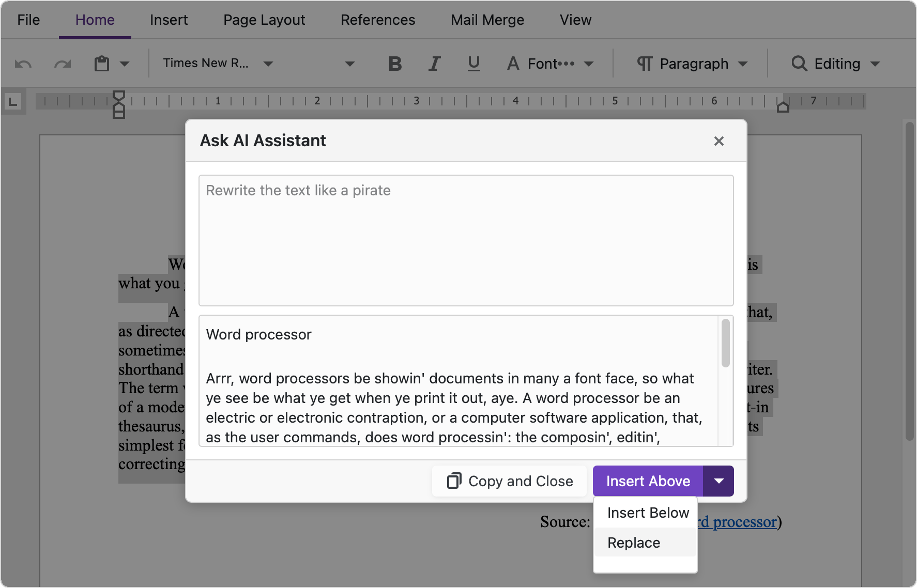Expand the Insert Above split-button arrow
This screenshot has height=588, width=917.
(x=719, y=481)
